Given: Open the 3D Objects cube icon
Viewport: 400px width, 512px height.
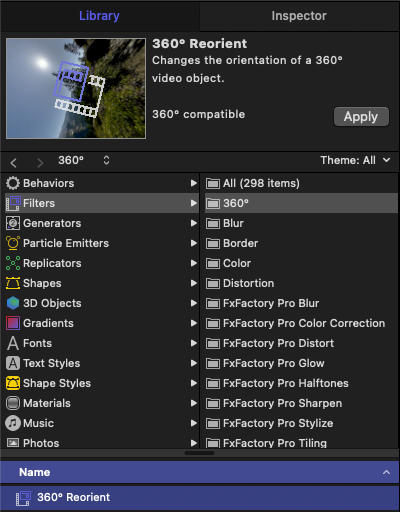Looking at the screenshot, I should 13,303.
